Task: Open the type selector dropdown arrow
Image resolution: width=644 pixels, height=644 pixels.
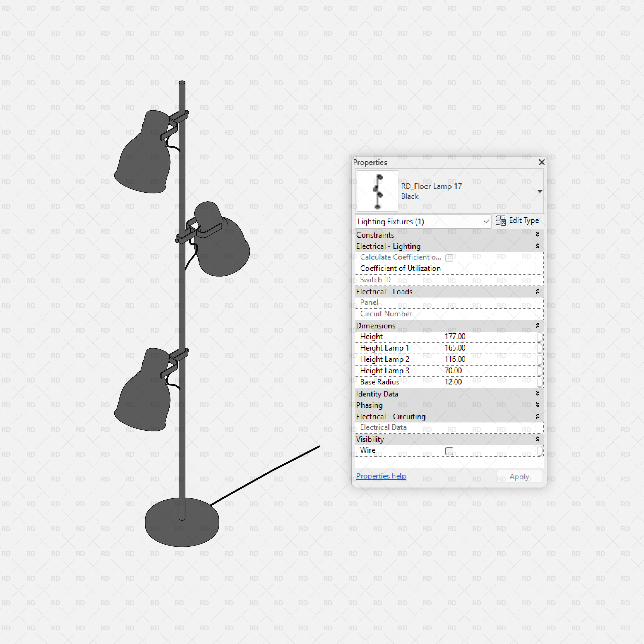Action: pos(540,191)
